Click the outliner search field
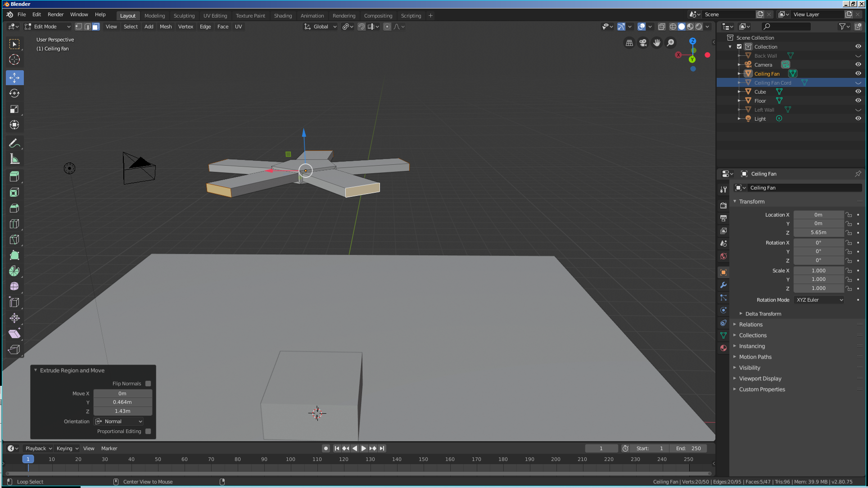 click(786, 27)
